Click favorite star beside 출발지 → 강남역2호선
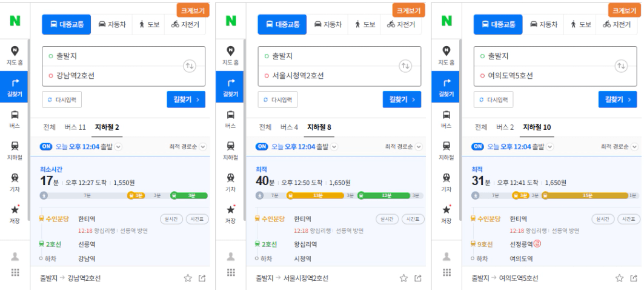 click(188, 278)
